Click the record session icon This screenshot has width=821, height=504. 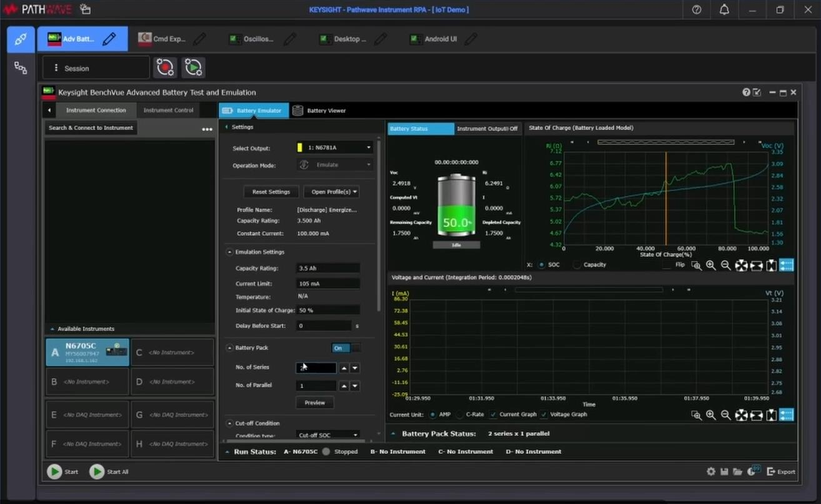click(x=166, y=67)
